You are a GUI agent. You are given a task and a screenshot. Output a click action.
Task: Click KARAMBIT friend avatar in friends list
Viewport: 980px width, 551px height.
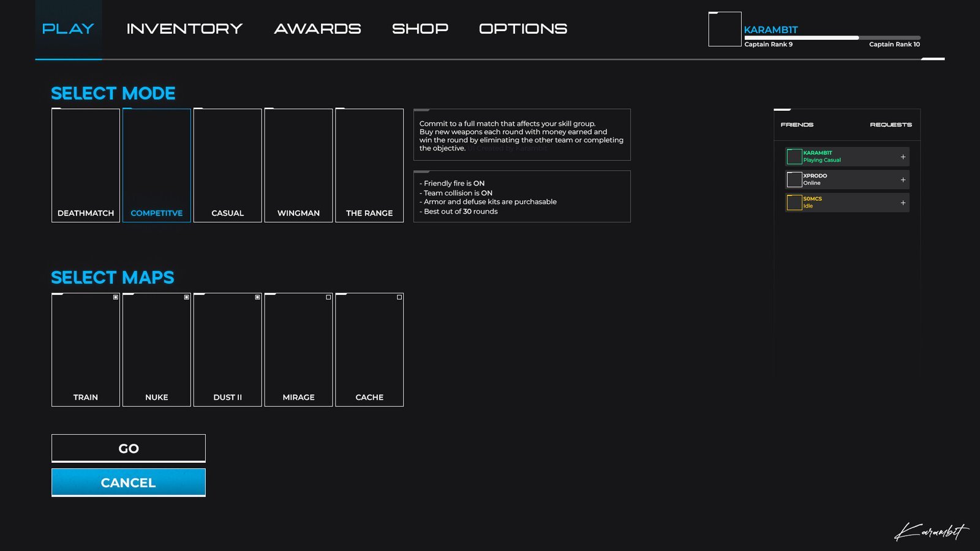[x=794, y=157]
